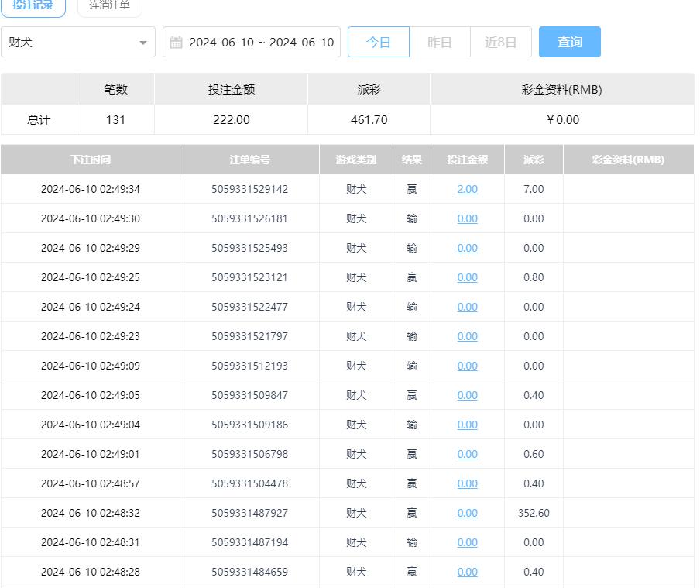
Task: Click the 下注时间 column header
Action: point(90,160)
